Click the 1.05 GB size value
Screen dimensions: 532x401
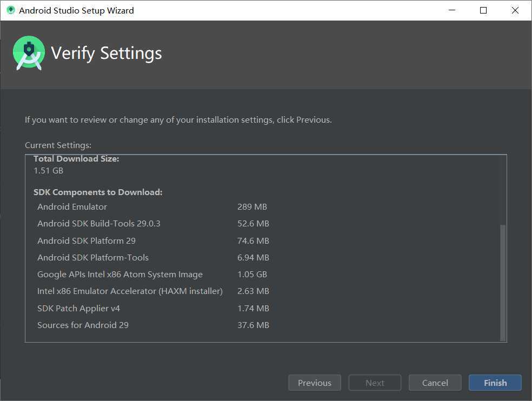[252, 274]
